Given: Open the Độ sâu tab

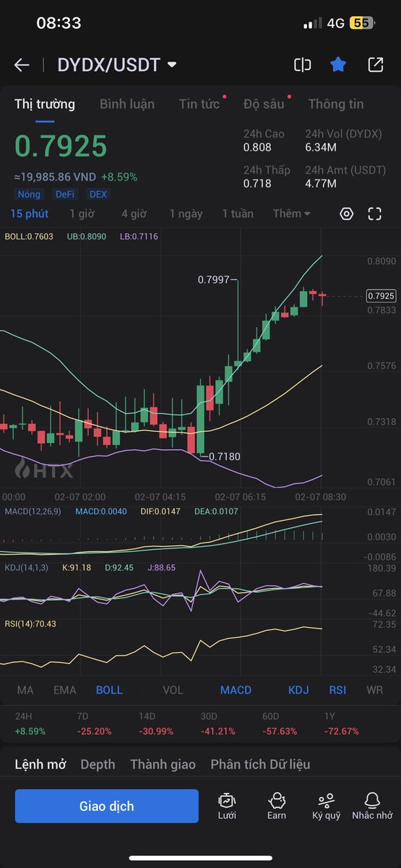Looking at the screenshot, I should pos(264,104).
